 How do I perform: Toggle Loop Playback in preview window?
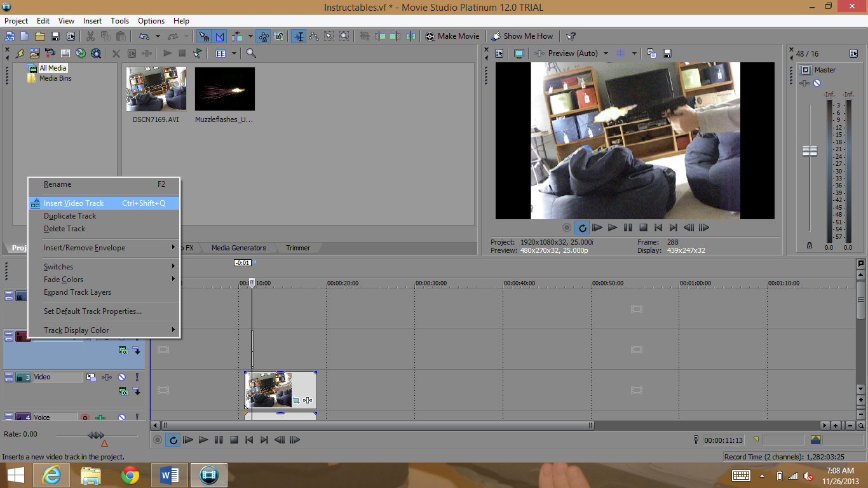pyautogui.click(x=582, y=227)
